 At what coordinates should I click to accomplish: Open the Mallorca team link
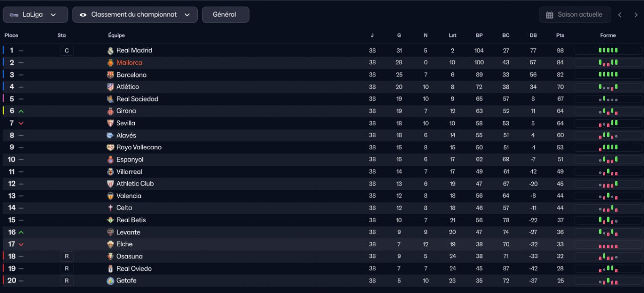click(129, 63)
